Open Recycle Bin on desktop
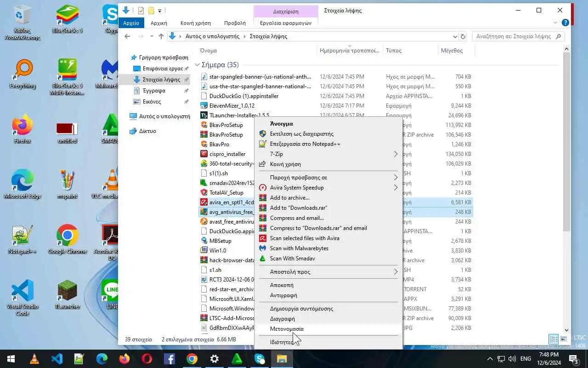Image resolution: width=588 pixels, height=368 pixels. (22, 22)
